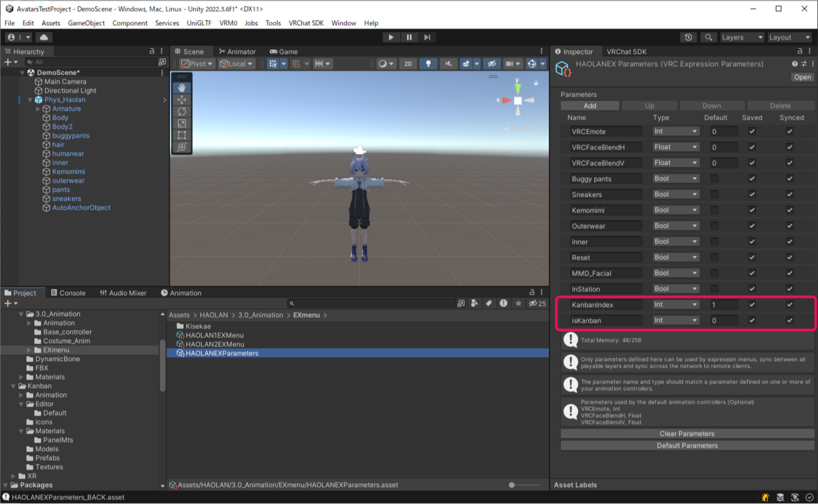Click the Pause button
This screenshot has width=818, height=504.
(409, 37)
